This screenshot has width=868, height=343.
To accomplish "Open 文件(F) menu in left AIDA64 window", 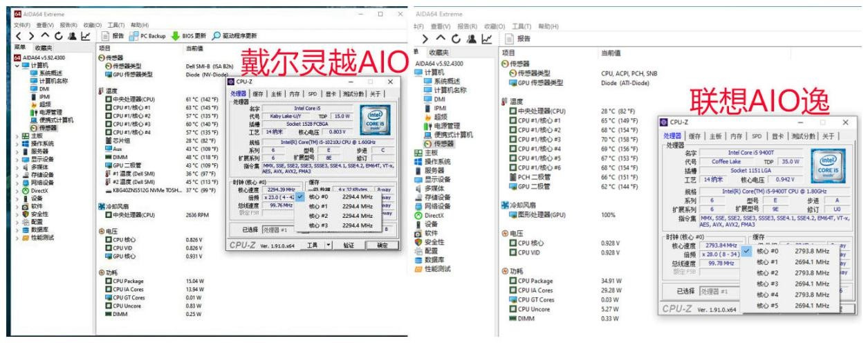I will pyautogui.click(x=23, y=25).
